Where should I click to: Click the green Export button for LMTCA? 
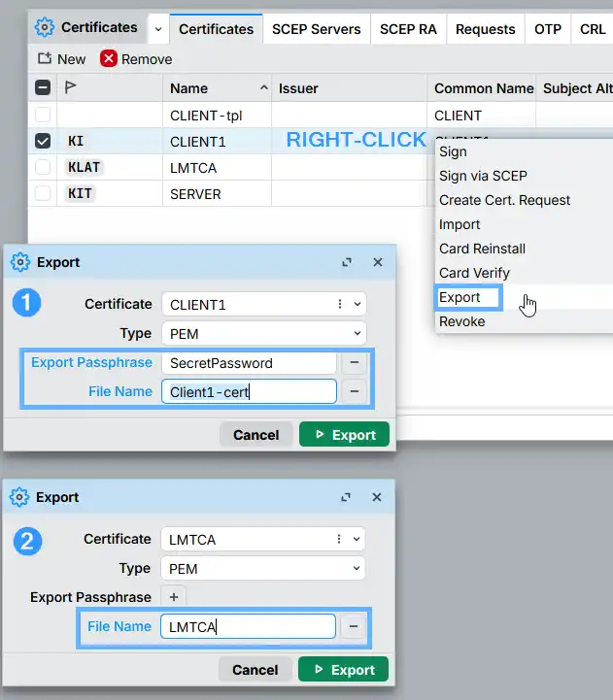[x=343, y=669]
